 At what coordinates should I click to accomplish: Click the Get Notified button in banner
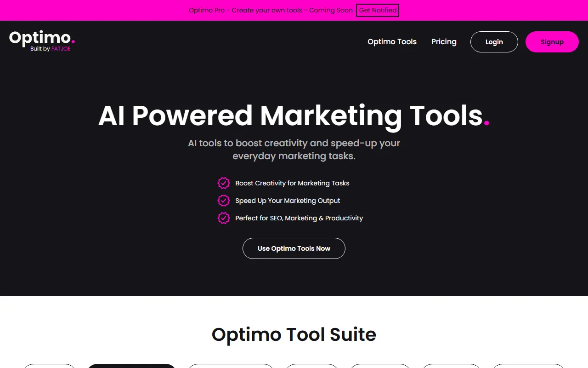377,10
